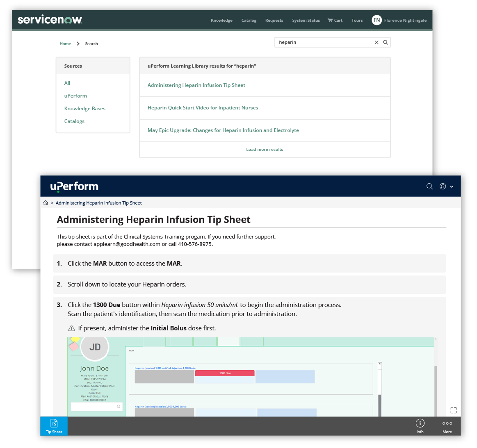Open the uPerform user account menu

446,186
